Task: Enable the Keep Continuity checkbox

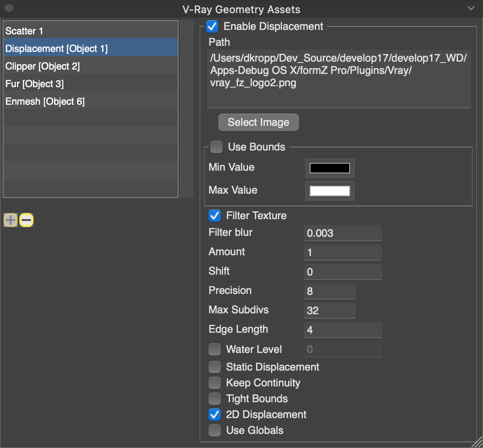Action: [215, 383]
